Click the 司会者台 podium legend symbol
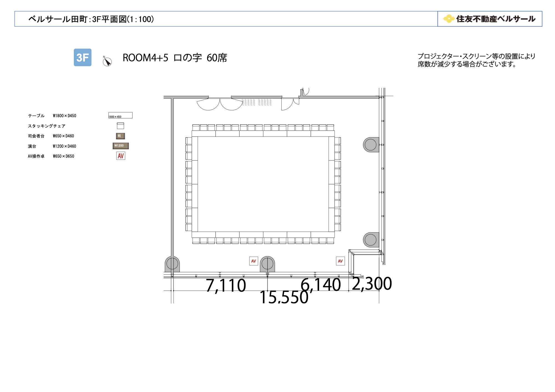 120,136
